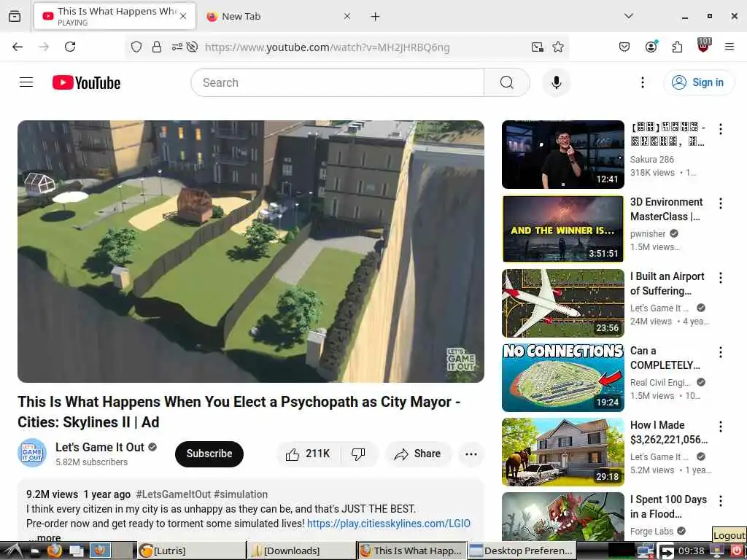Dislike the video with thumbs down
747x560 pixels.
point(359,454)
